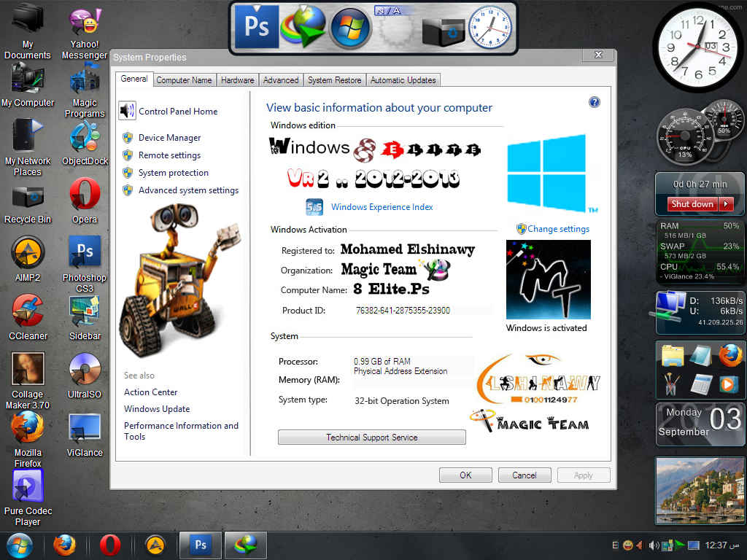Image resolution: width=747 pixels, height=560 pixels.
Task: Open the Windows Experience Index link
Action: [x=382, y=207]
